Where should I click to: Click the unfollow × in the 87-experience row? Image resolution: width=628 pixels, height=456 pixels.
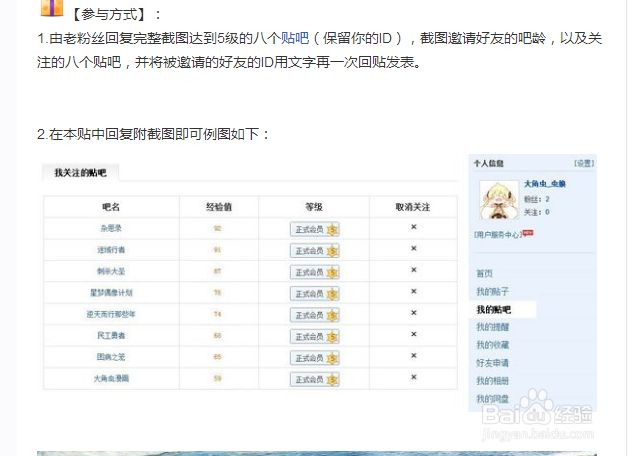pos(414,270)
